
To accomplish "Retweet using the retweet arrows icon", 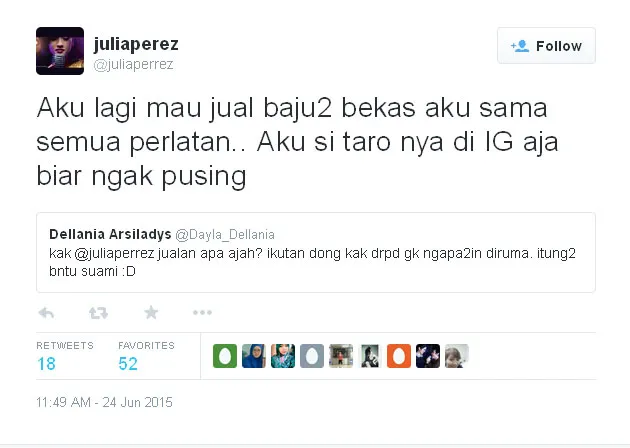I will 98,313.
